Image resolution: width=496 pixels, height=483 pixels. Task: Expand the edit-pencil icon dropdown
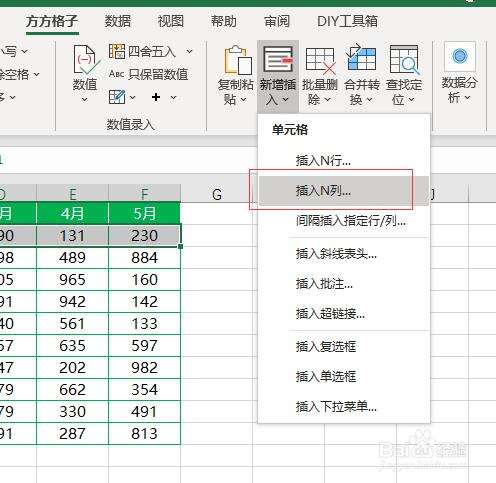[132, 97]
